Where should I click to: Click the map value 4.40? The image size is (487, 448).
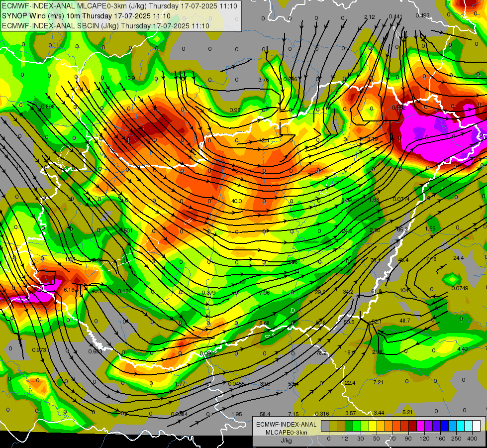click(x=463, y=349)
